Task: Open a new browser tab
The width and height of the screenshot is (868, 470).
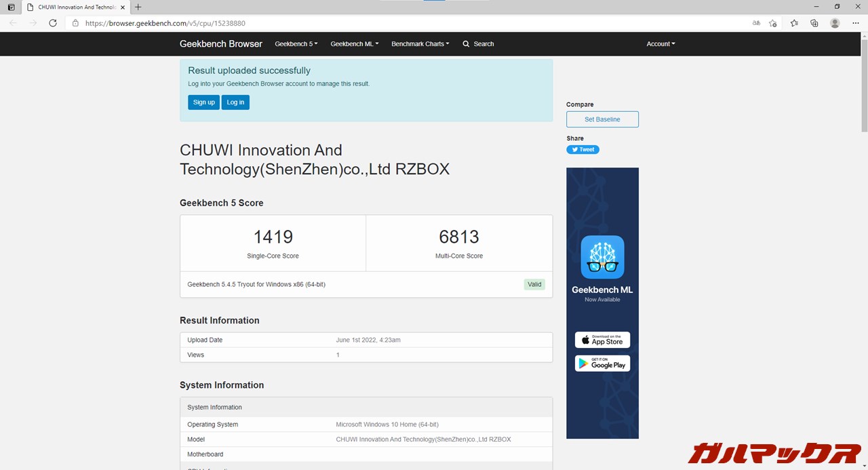Action: tap(138, 7)
